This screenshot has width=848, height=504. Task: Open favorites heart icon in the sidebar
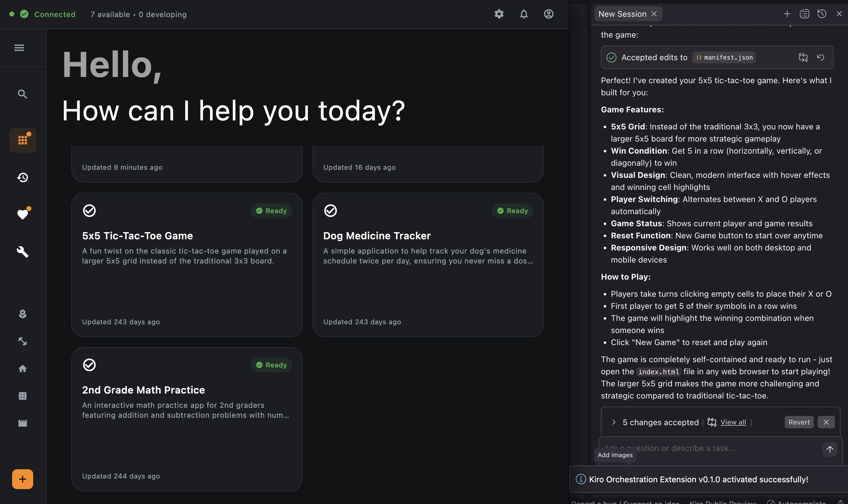pyautogui.click(x=22, y=215)
